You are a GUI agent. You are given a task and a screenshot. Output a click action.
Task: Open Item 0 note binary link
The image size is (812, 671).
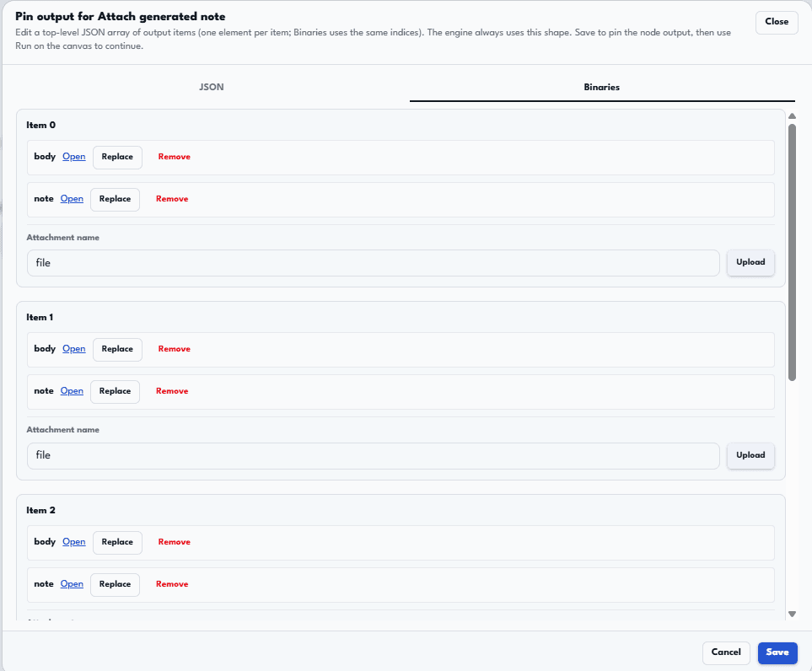tap(72, 199)
